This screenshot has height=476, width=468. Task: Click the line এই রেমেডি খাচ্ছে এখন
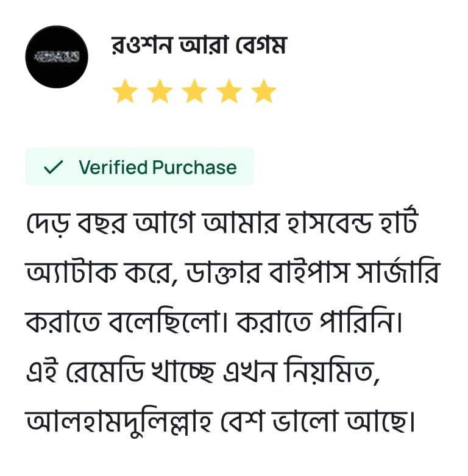pyautogui.click(x=203, y=370)
